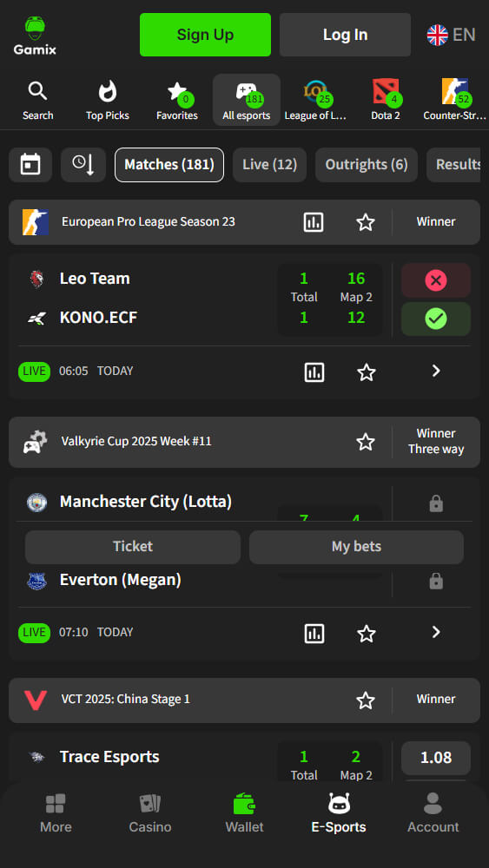This screenshot has height=868, width=489.
Task: Open the EN language selector
Action: click(x=451, y=35)
